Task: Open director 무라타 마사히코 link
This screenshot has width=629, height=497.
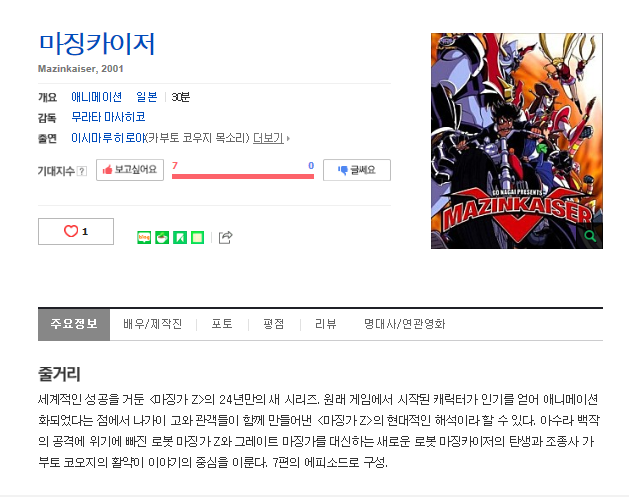Action: coord(108,117)
